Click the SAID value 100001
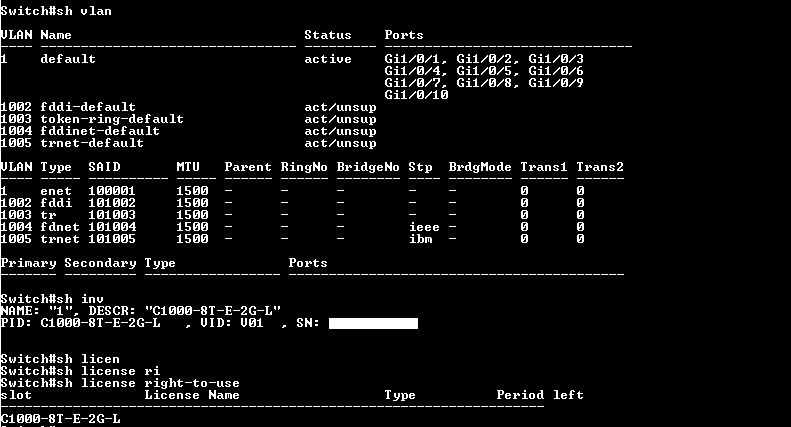The width and height of the screenshot is (791, 427). (x=112, y=191)
